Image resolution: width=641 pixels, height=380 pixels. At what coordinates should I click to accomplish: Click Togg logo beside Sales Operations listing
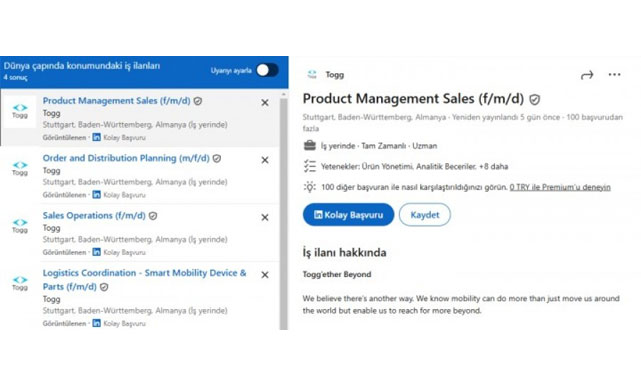click(20, 225)
